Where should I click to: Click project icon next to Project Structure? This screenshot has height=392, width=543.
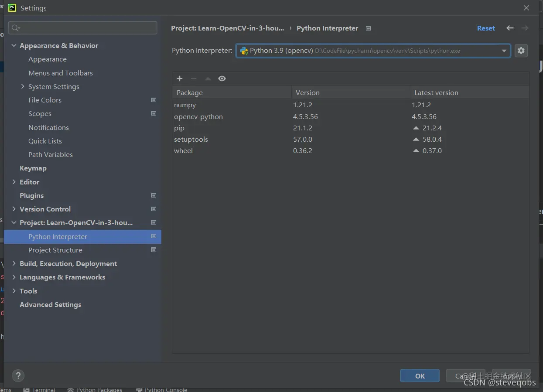point(154,250)
